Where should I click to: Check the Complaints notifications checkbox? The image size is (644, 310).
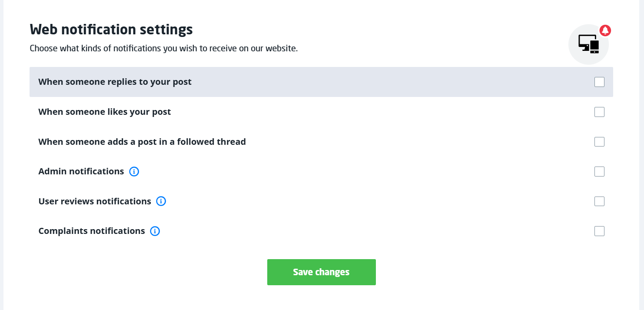pos(599,231)
